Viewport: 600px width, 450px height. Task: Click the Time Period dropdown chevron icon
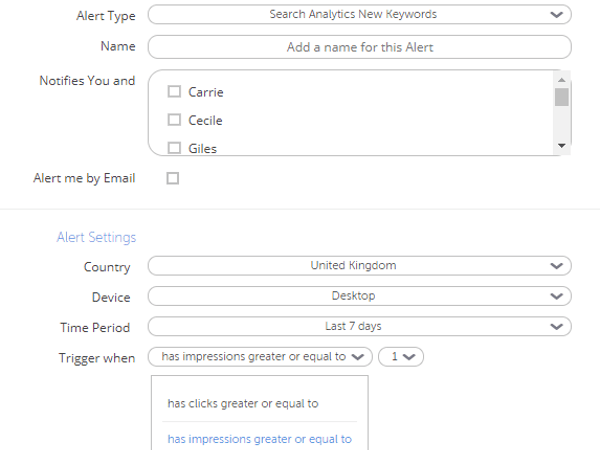[x=556, y=326]
